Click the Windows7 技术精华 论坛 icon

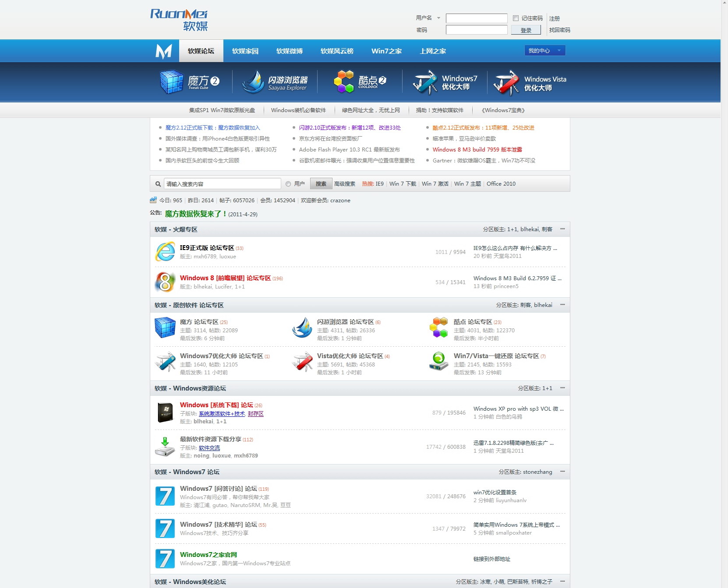pyautogui.click(x=165, y=528)
